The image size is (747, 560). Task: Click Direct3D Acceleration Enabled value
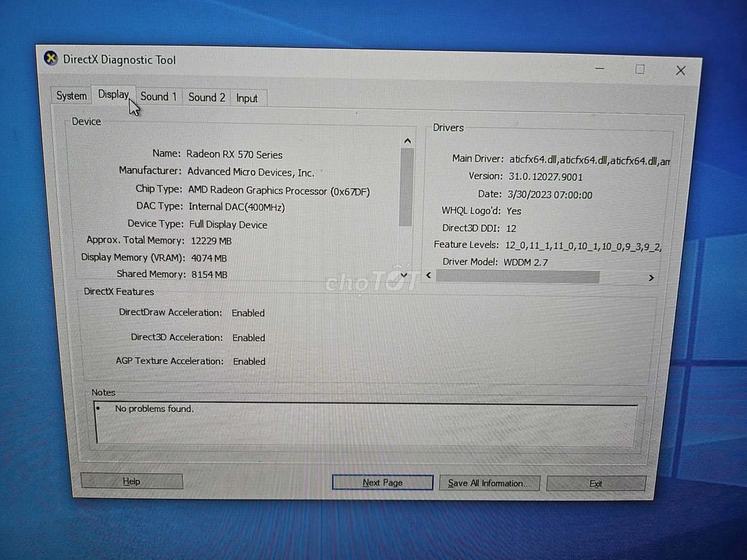pos(249,338)
